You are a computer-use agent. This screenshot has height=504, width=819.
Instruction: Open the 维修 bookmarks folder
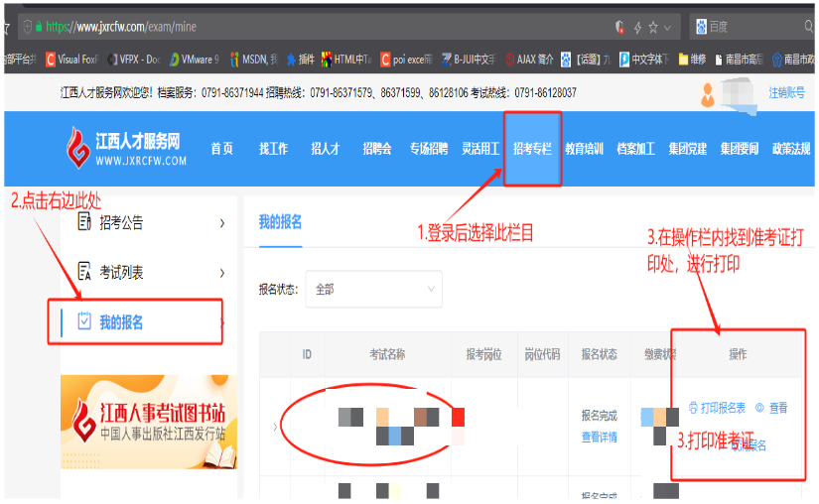tap(692, 60)
